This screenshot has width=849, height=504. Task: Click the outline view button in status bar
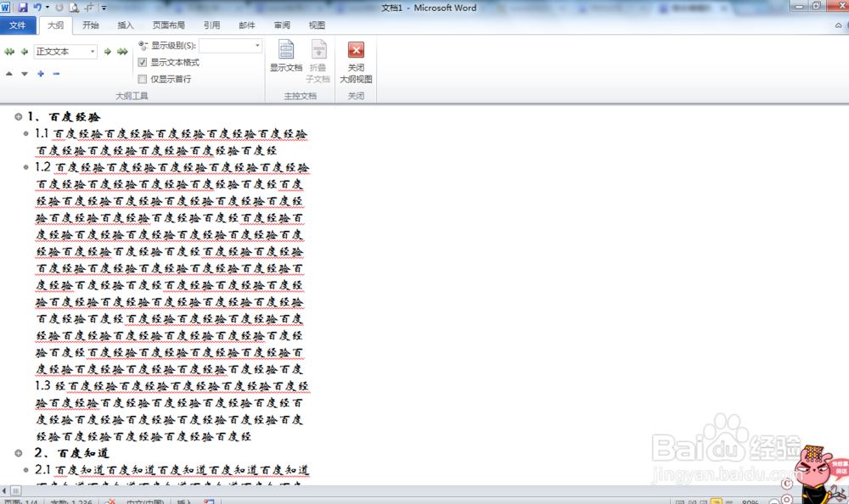(x=717, y=501)
